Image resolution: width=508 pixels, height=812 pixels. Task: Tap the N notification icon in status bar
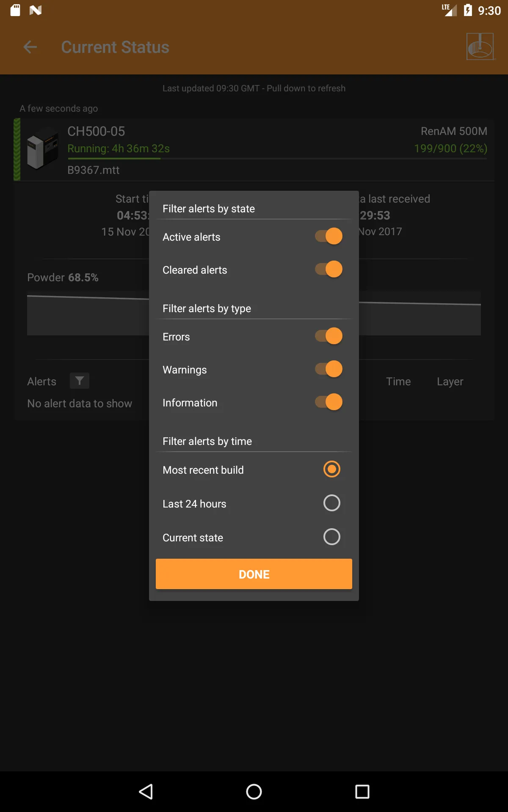click(x=36, y=10)
